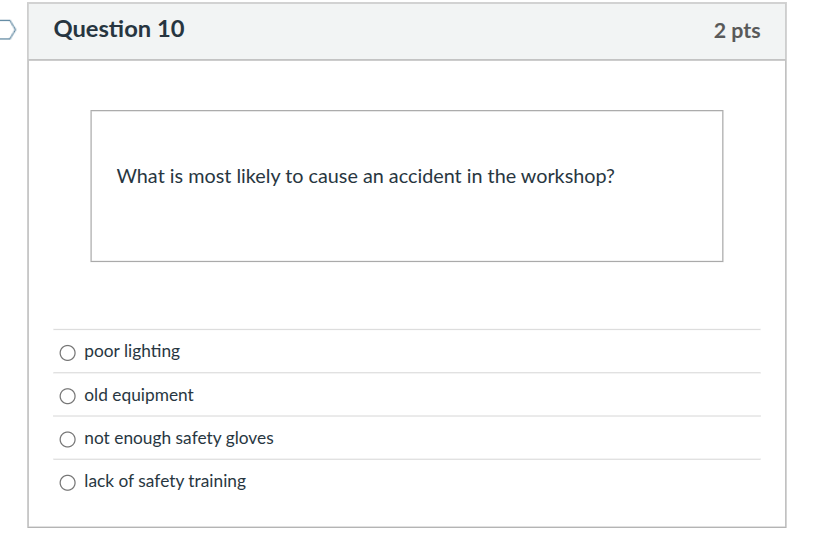Screen dimensions: 818x537
Task: Choose the "old equipment" radio button
Action: tap(68, 396)
